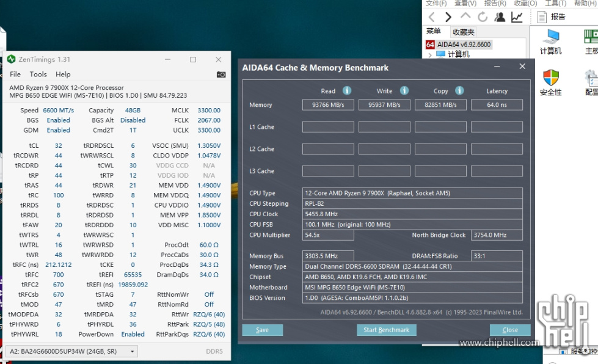The width and height of the screenshot is (598, 364).
Task: Open the Help menu in ZenTimings
Action: (63, 75)
